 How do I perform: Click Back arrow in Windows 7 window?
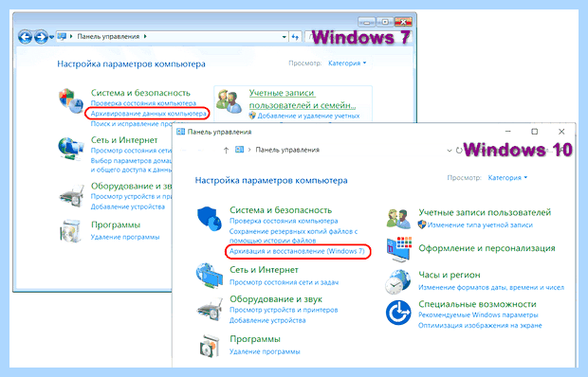pos(26,37)
